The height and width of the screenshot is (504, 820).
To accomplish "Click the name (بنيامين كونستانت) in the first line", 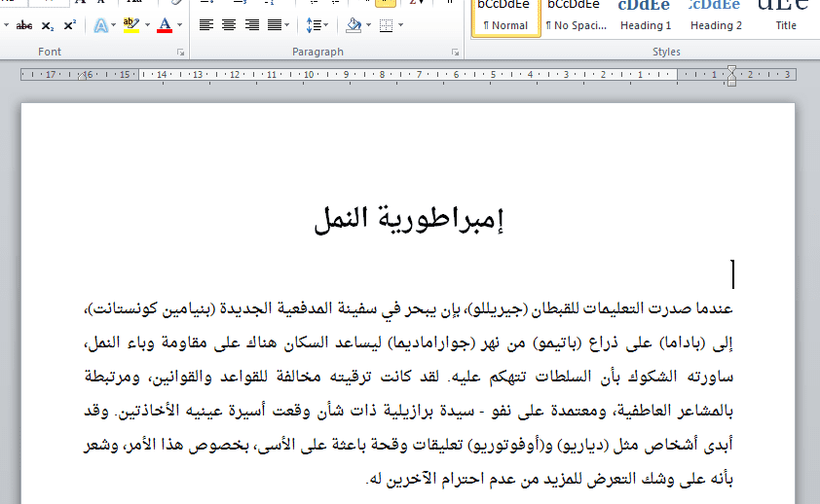I will pyautogui.click(x=152, y=309).
